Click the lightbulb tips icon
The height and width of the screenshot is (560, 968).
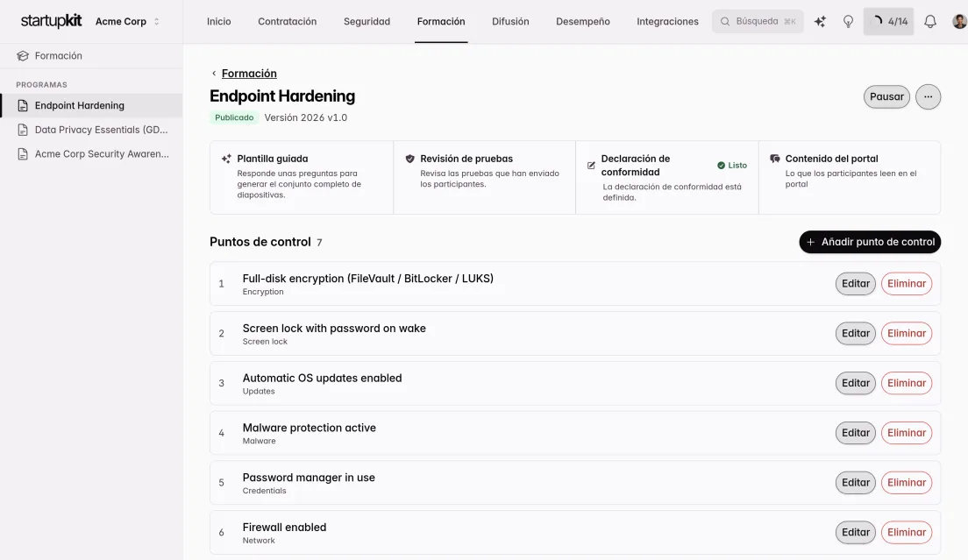(848, 22)
